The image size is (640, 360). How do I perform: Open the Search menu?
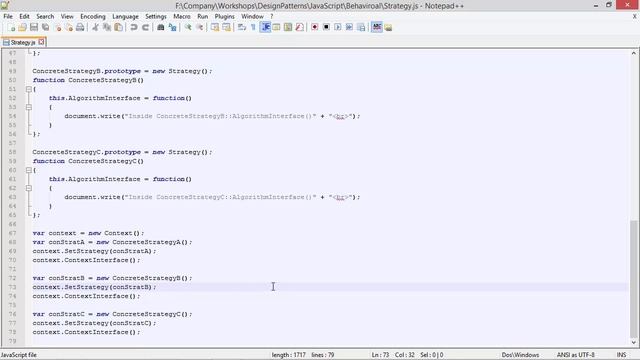tap(45, 16)
